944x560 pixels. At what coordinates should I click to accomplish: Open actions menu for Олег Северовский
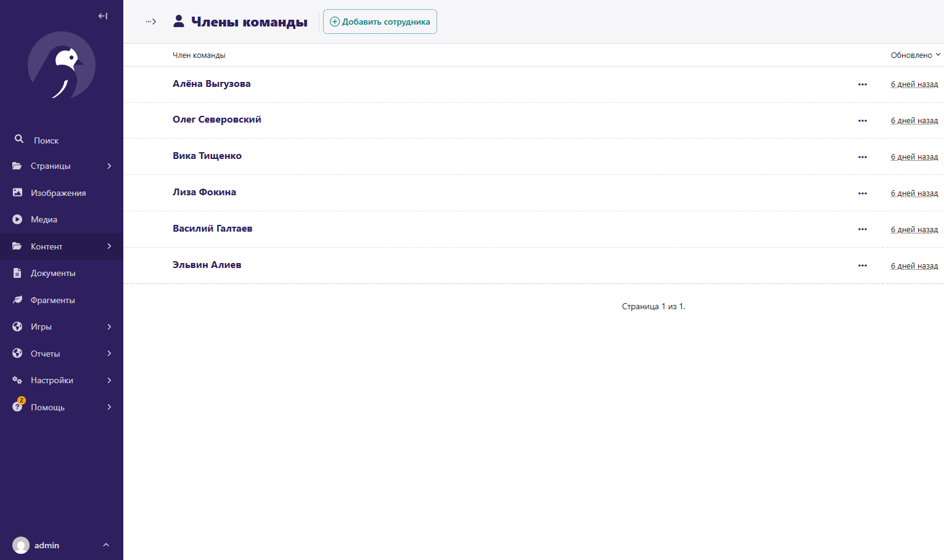[863, 121]
